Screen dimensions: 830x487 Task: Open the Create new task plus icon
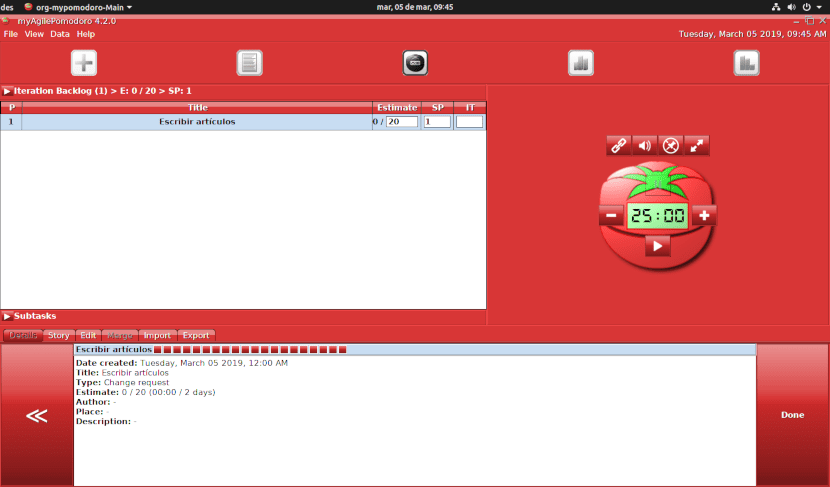[84, 63]
